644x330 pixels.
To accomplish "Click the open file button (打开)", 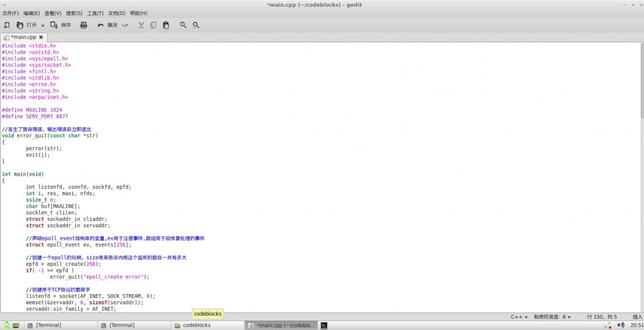I will [x=28, y=25].
